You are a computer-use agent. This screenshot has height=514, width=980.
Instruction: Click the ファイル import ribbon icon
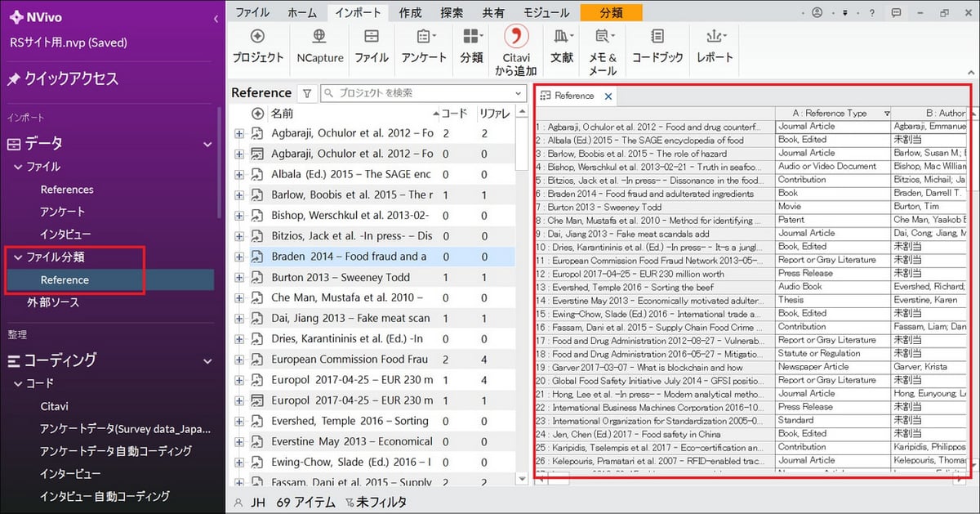[x=372, y=37]
